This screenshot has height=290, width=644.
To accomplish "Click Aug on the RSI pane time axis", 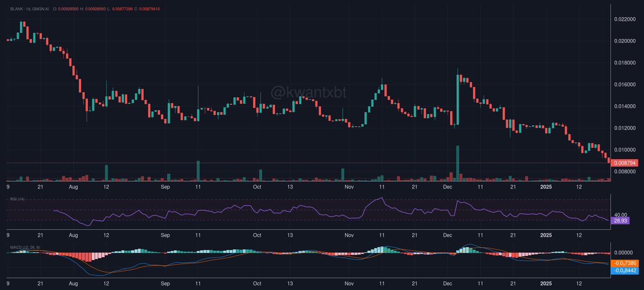I will click(x=74, y=236).
